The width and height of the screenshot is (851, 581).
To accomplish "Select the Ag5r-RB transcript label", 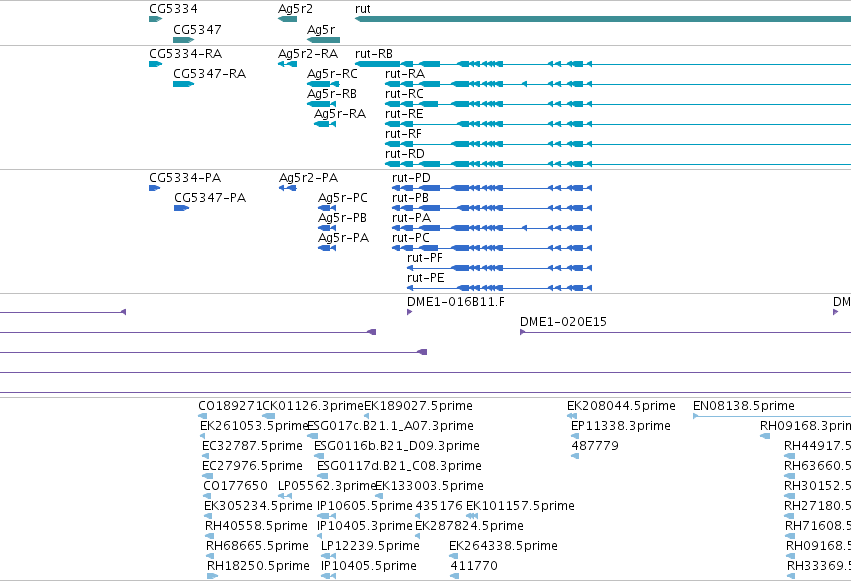I will tap(332, 94).
